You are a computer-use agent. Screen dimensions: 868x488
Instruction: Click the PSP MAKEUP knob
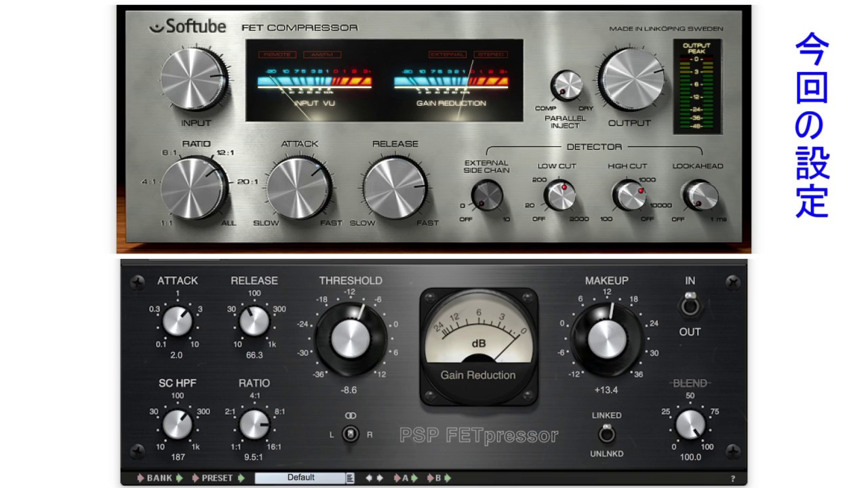[607, 338]
